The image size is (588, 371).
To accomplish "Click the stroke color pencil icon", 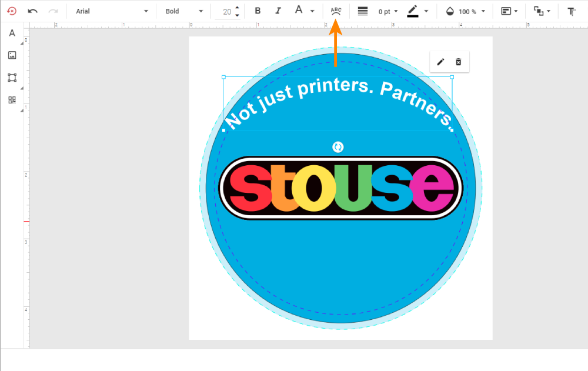I will [x=413, y=11].
